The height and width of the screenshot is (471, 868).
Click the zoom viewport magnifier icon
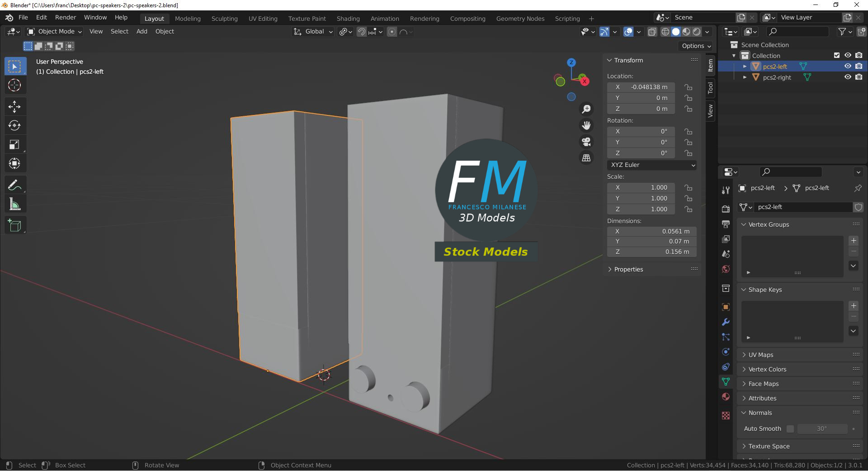pos(586,109)
